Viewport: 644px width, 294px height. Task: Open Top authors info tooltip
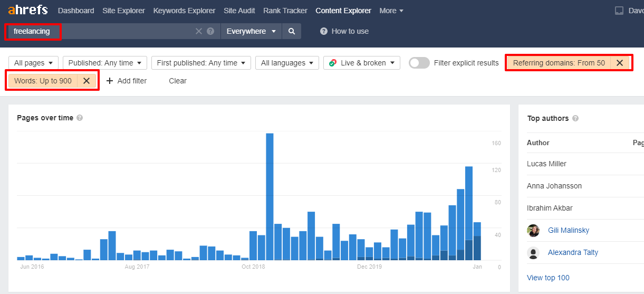click(575, 118)
